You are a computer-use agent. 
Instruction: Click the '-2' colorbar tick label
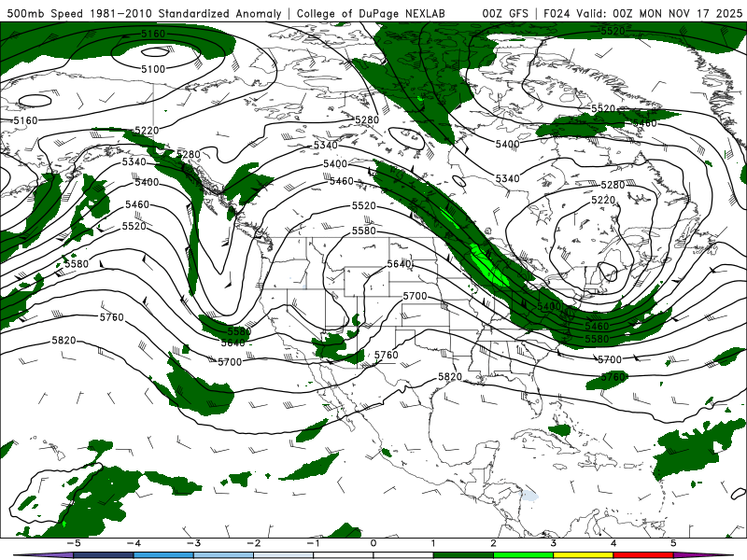253,543
